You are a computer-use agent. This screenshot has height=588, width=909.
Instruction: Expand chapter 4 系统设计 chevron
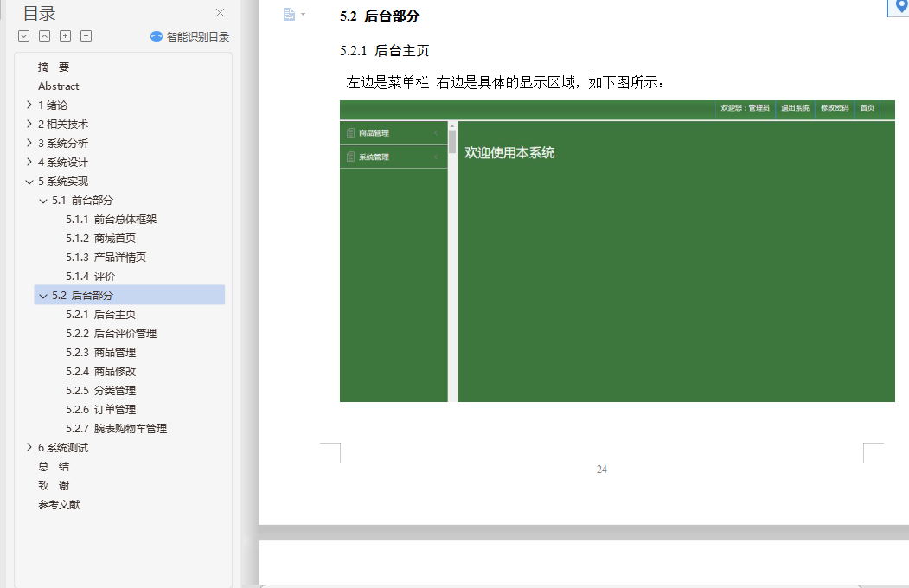[29, 163]
